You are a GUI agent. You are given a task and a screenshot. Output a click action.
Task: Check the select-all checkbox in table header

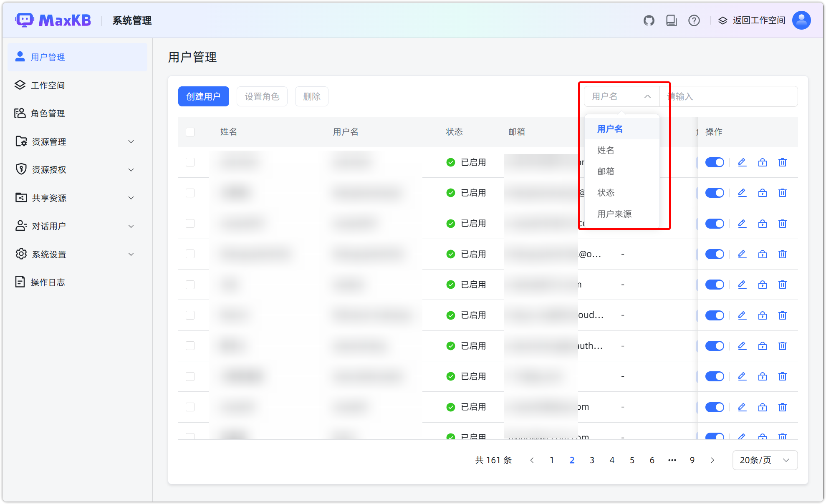[x=190, y=132]
